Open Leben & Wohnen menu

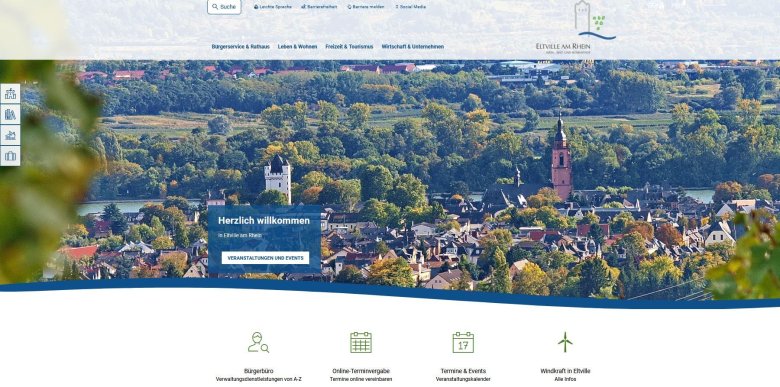pyautogui.click(x=297, y=47)
